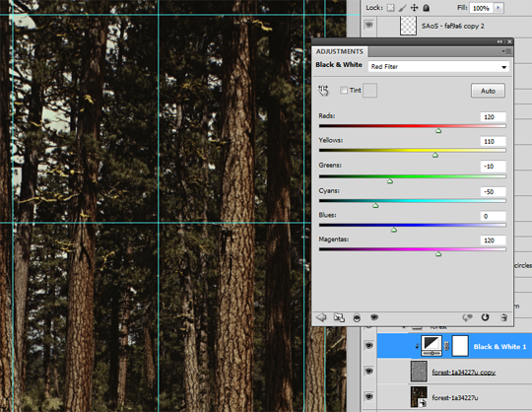Viewport: 532px width, 412px height.
Task: Click the Greens value field
Action: click(x=493, y=167)
